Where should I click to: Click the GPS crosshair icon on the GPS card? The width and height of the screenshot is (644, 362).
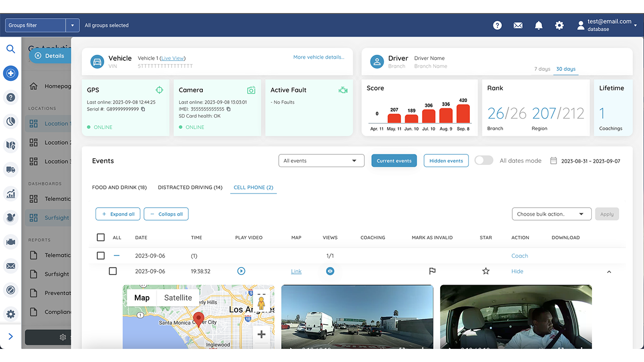point(159,89)
